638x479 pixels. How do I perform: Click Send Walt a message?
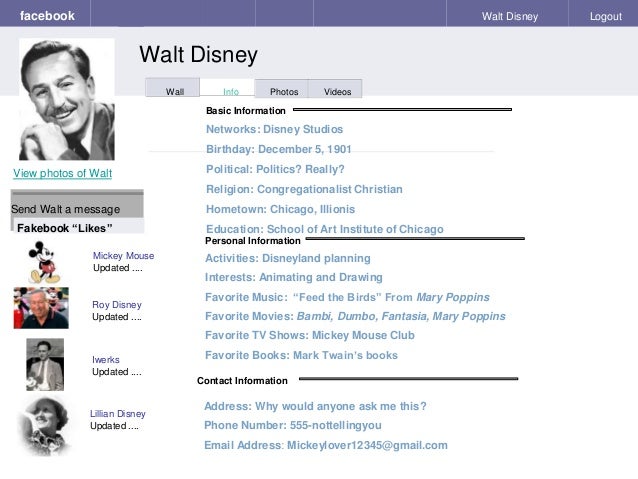[66, 209]
